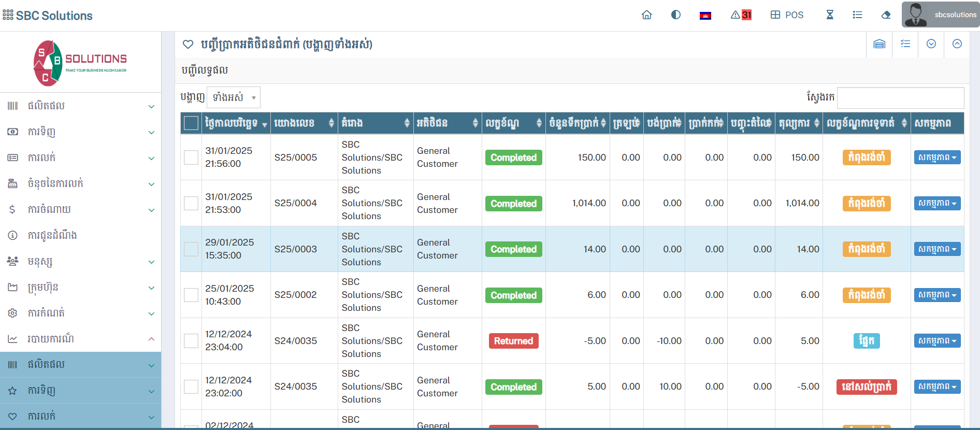The height and width of the screenshot is (430, 980).
Task: Open the alert warning notifications icon
Action: click(x=741, y=15)
